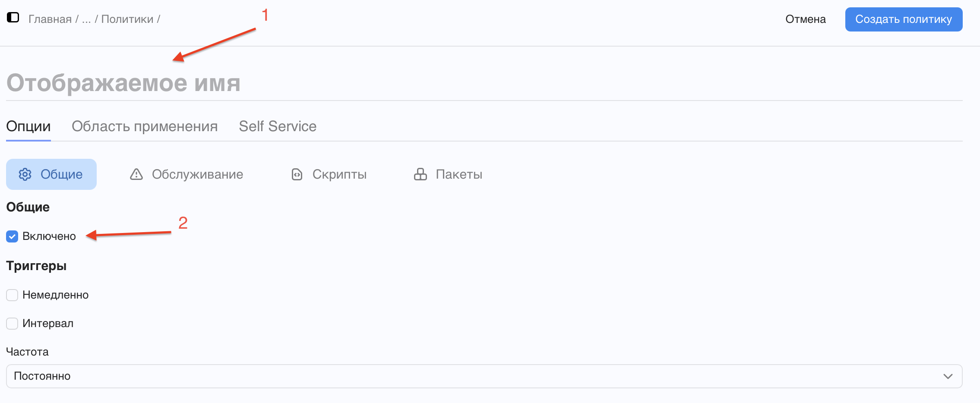
Task: Focus the Отображаемое имя input field
Action: click(484, 83)
